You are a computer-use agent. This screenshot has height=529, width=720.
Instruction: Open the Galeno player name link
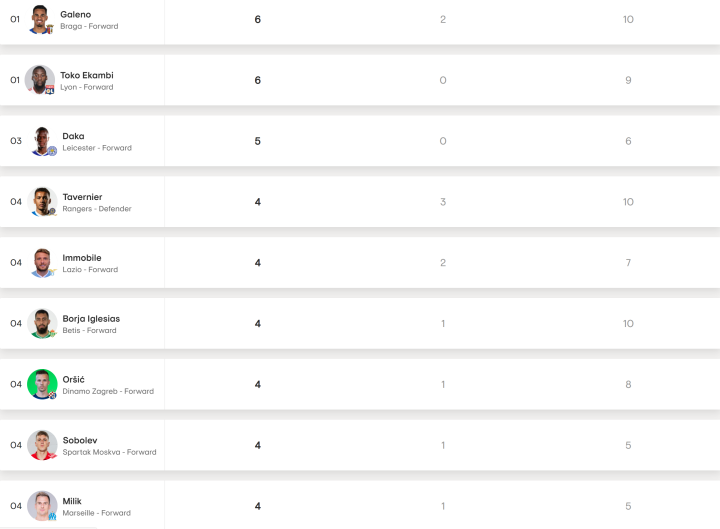(x=75, y=14)
